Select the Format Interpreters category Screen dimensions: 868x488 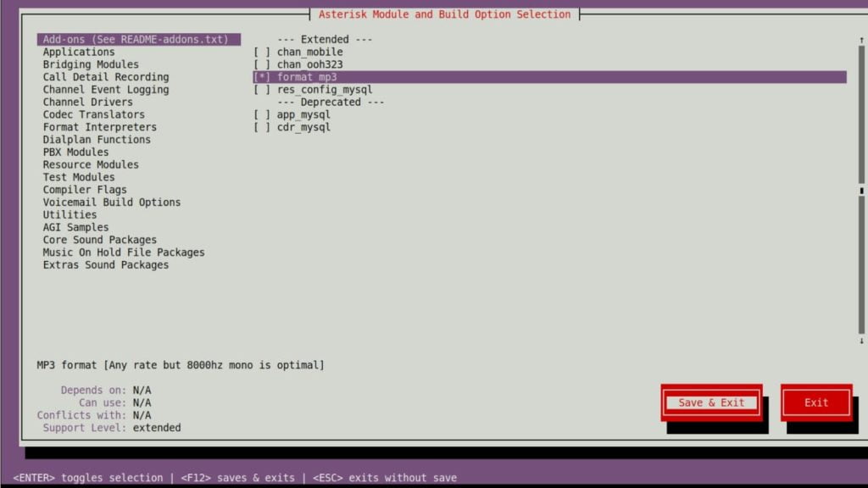[100, 126]
